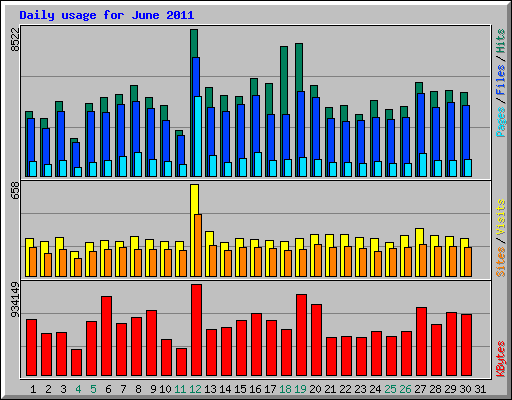Click the 'Files' legend label
The width and height of the screenshot is (512, 400).
click(x=500, y=79)
